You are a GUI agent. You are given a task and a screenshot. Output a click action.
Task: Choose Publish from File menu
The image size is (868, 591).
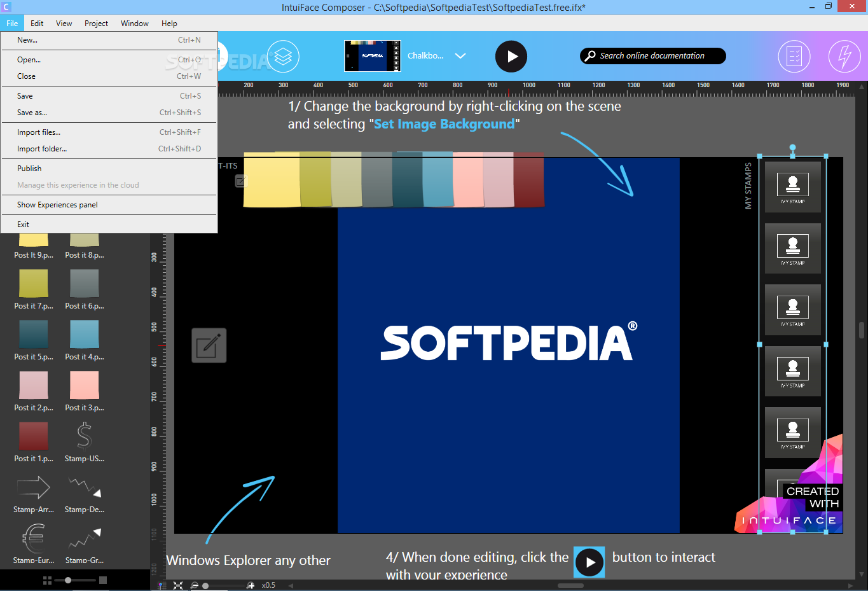(x=109, y=169)
